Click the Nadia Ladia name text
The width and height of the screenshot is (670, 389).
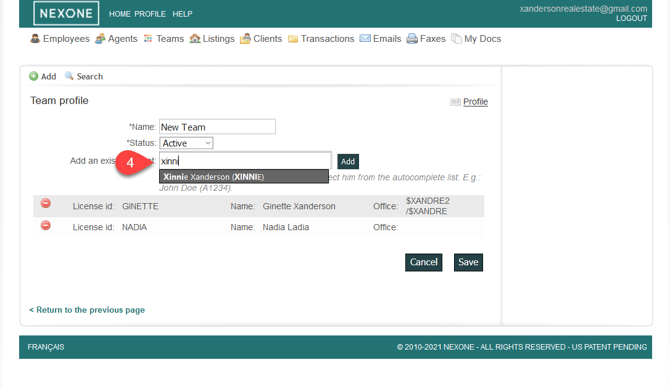click(x=286, y=227)
